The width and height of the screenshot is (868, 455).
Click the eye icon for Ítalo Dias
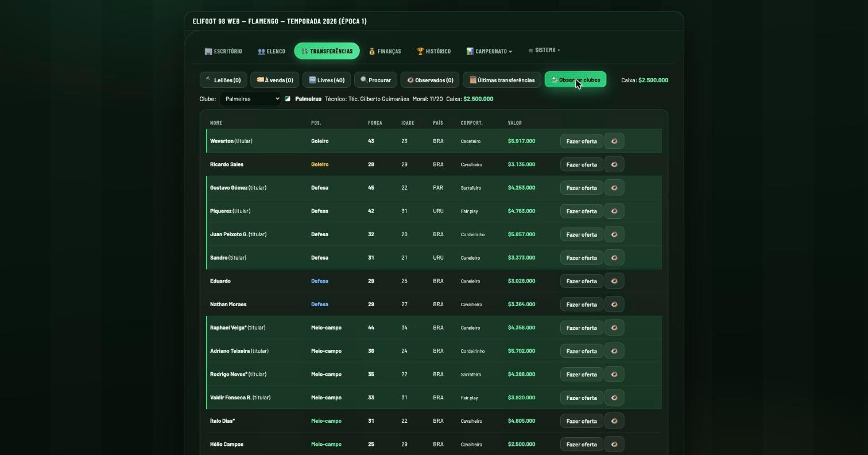[614, 421]
